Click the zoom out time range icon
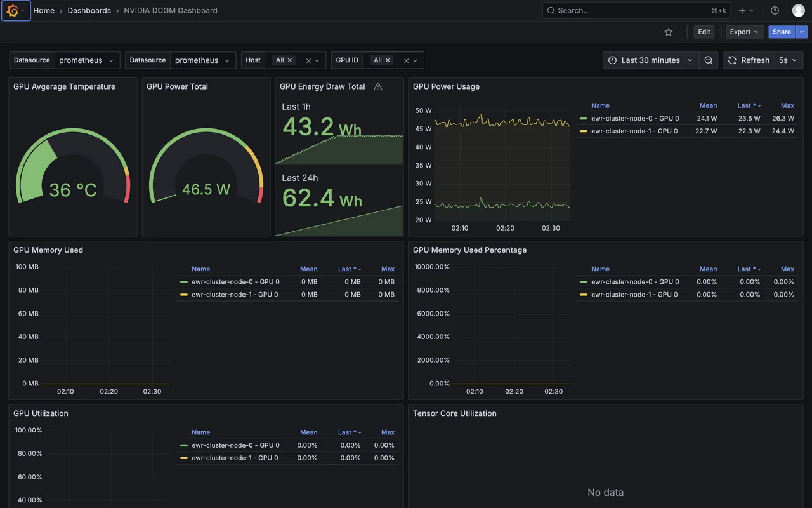 709,60
